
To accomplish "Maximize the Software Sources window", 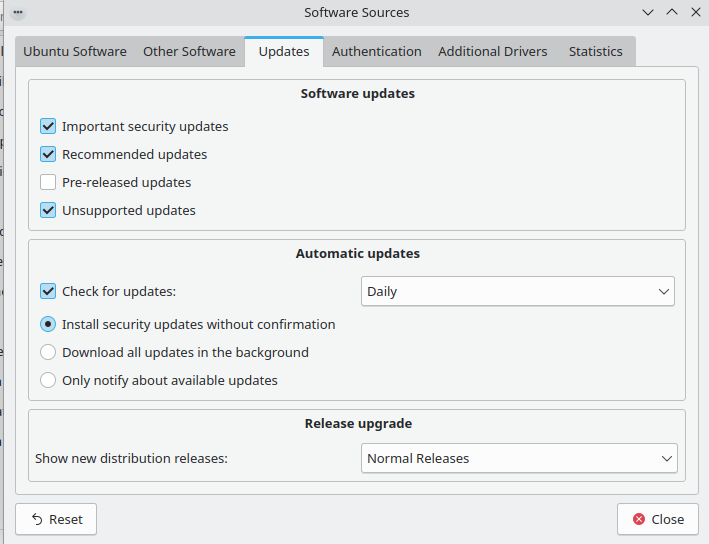I will 672,12.
